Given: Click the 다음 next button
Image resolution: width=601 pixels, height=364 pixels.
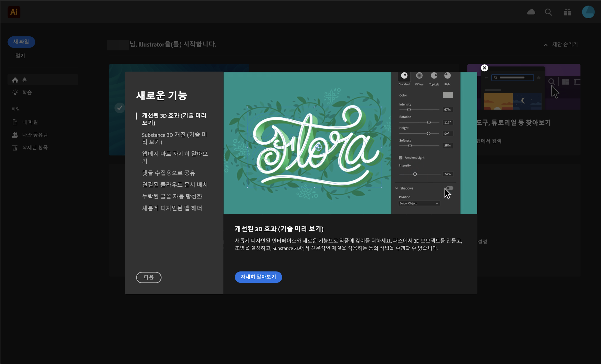Looking at the screenshot, I should (x=149, y=277).
